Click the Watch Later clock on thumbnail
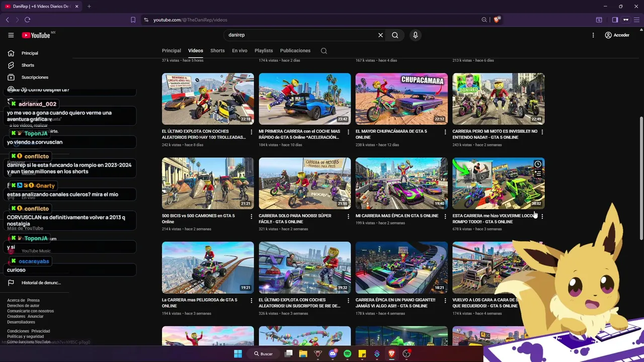This screenshot has height=362, width=644. (x=538, y=164)
